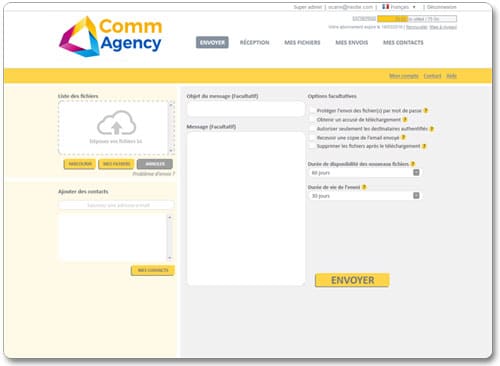The width and height of the screenshot is (500, 366).
Task: Show help for email copy option
Action: point(403,137)
